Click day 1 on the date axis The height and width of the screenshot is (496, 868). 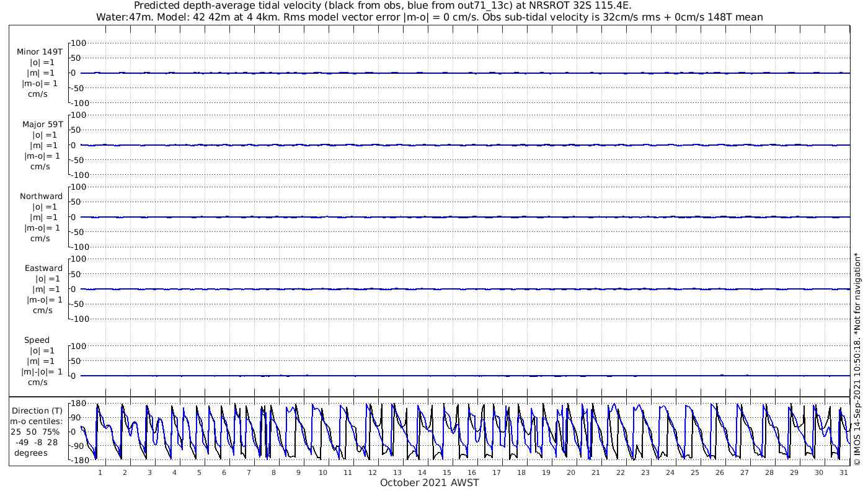pos(100,472)
